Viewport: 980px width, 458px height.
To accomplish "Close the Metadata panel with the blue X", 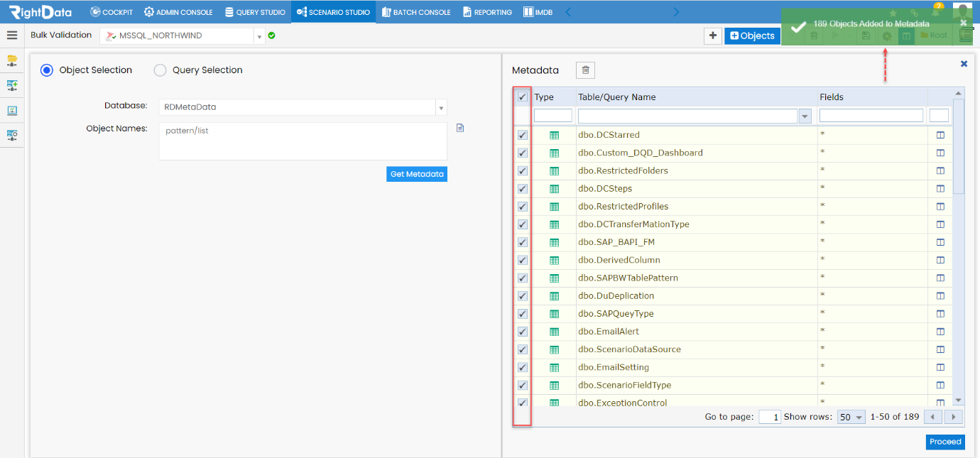I will tap(964, 63).
